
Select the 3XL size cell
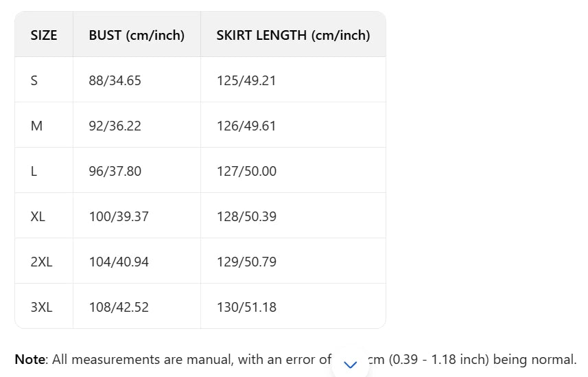pyautogui.click(x=41, y=307)
